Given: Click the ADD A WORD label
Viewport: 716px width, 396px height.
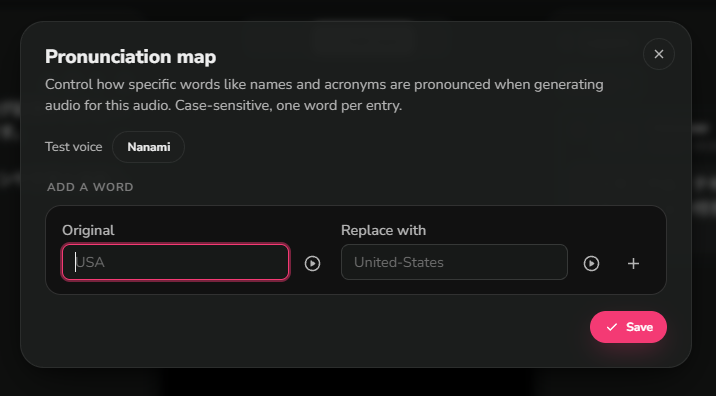Looking at the screenshot, I should click(90, 187).
